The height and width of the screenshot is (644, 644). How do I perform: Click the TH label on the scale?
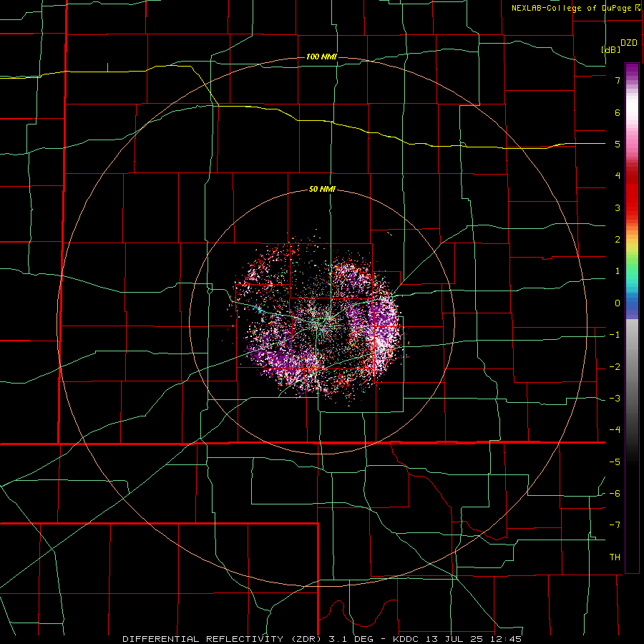pos(615,557)
